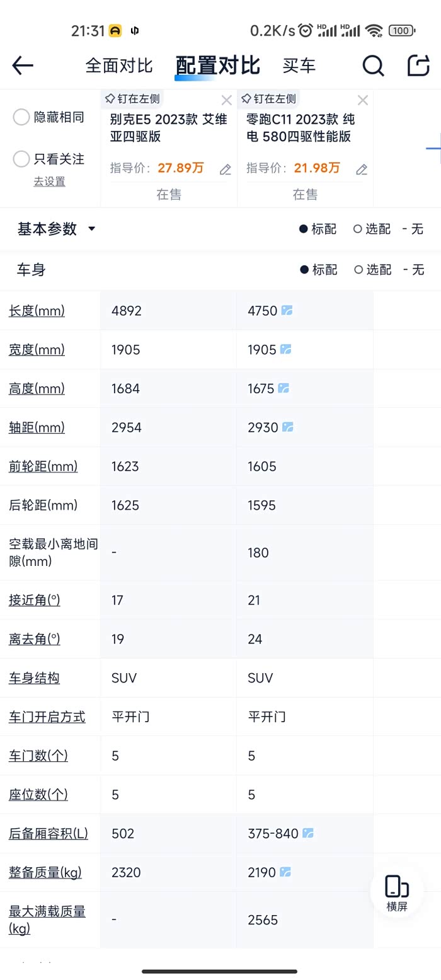
Task: Open the 去设置 link
Action: tap(49, 182)
